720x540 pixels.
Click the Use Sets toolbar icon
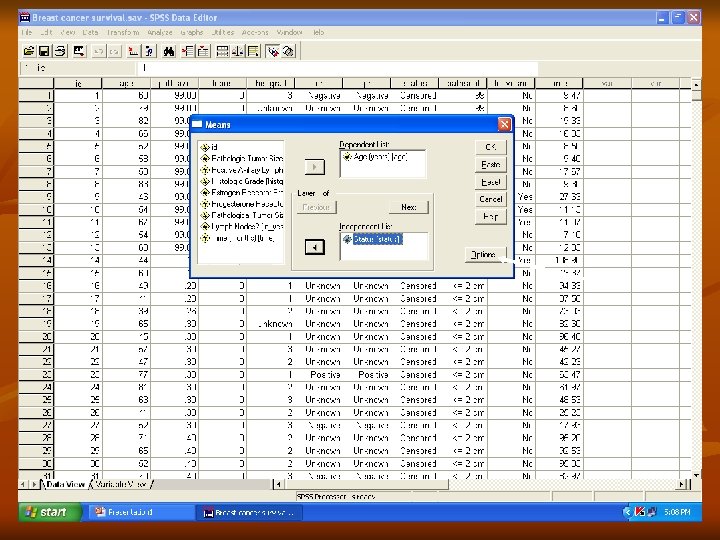pyautogui.click(x=288, y=51)
